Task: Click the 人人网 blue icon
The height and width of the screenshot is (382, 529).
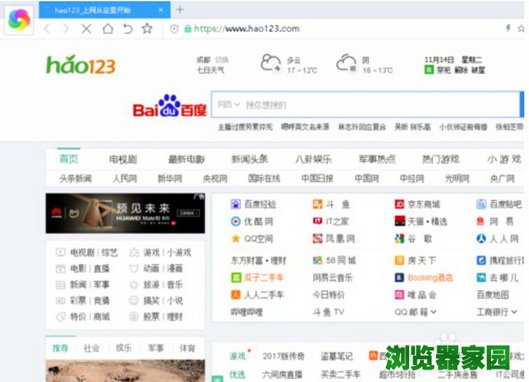Action: pos(481,239)
